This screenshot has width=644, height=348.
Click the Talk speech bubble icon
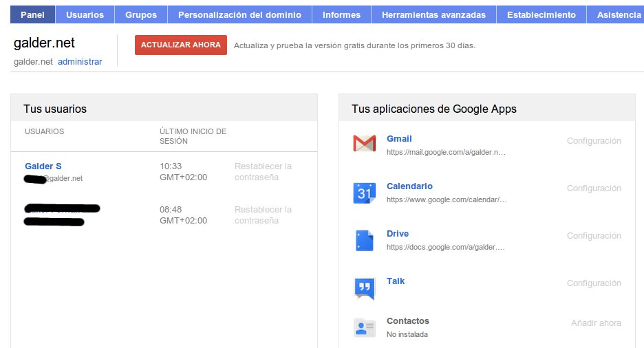[x=364, y=288]
